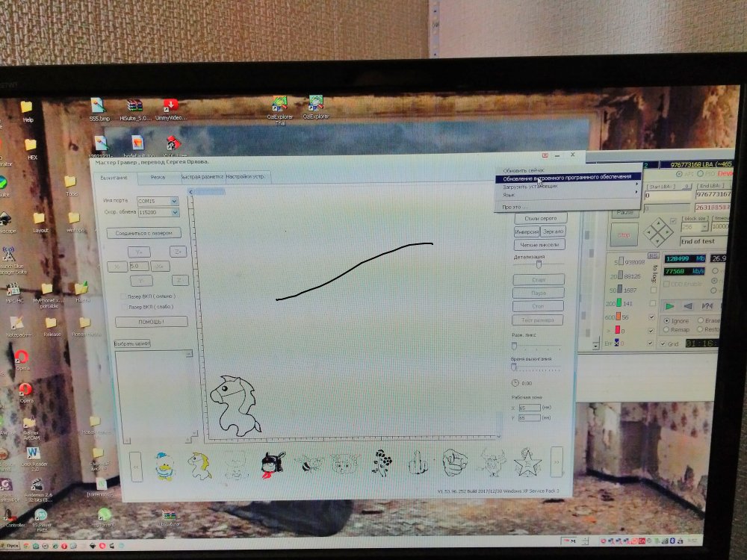Viewport: 747px width, 560px height.
Task: Choose the flower sample image thumbnail
Action: click(x=382, y=462)
